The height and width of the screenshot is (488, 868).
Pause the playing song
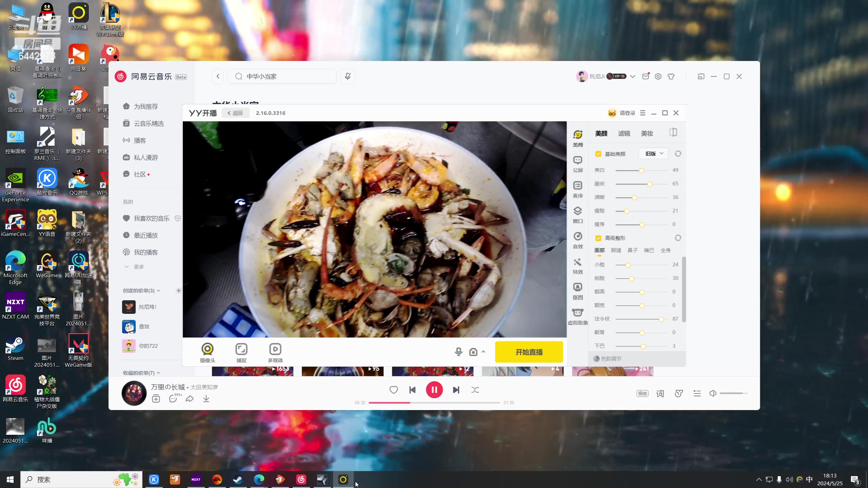(434, 390)
